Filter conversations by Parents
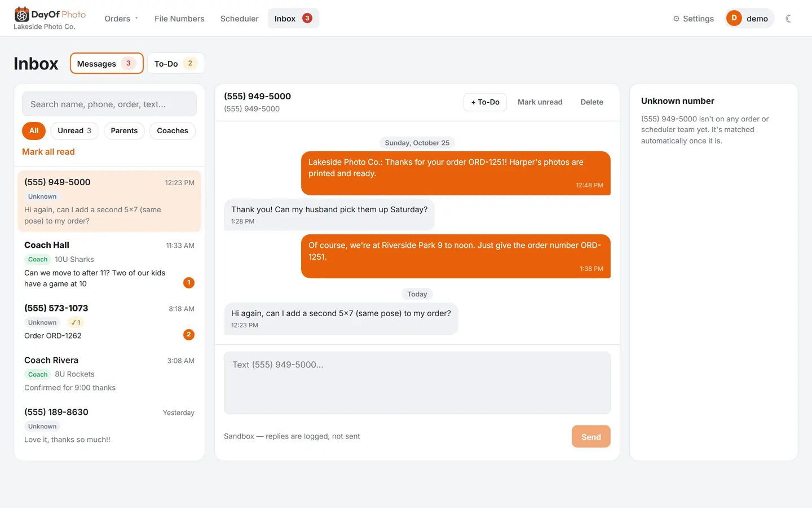The image size is (812, 508). click(124, 130)
